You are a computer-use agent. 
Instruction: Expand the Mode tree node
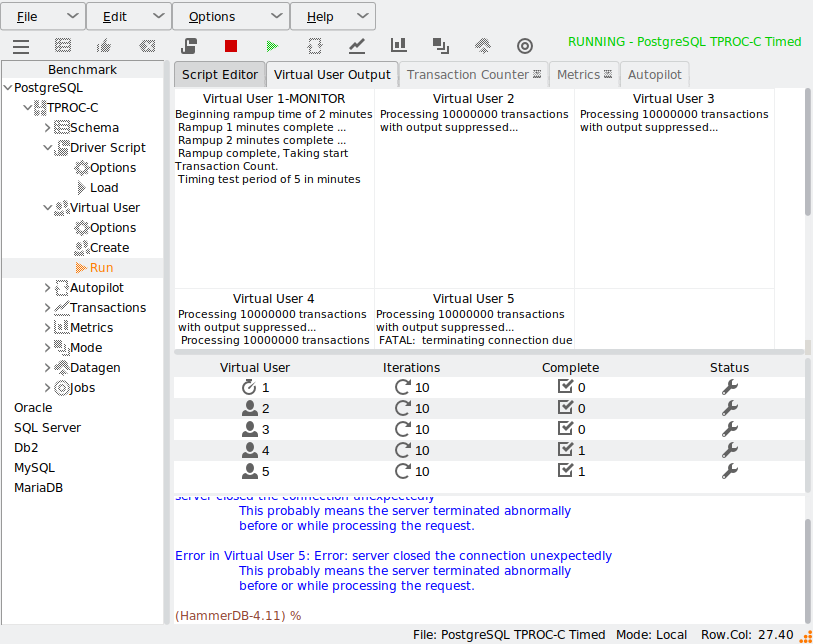click(47, 348)
